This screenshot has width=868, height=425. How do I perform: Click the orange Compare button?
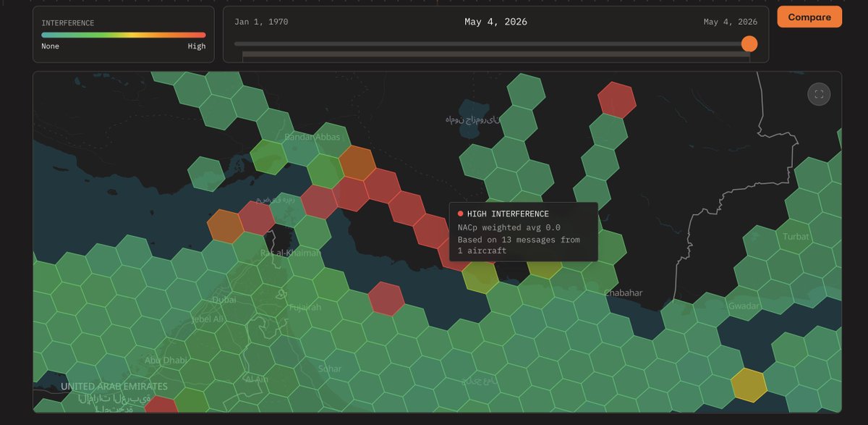pos(809,17)
